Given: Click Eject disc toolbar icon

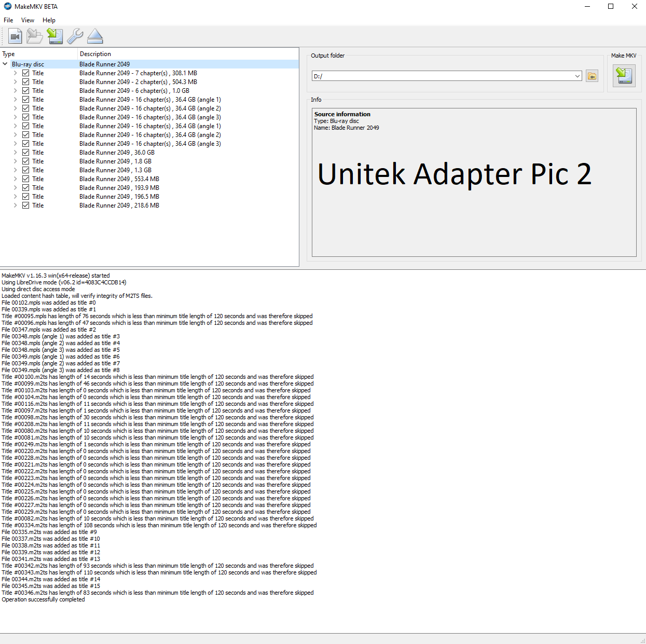Looking at the screenshot, I should click(95, 36).
